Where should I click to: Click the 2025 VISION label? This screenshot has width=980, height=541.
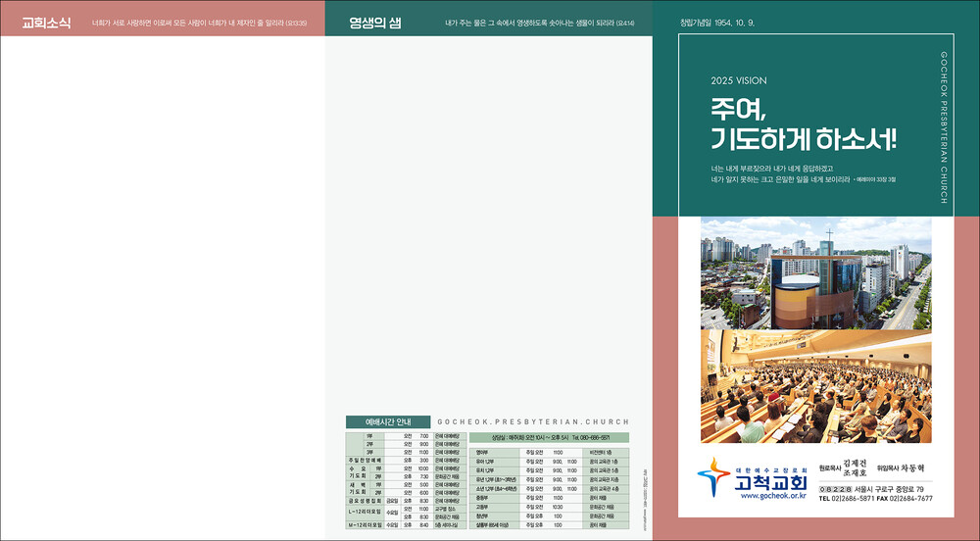tap(739, 81)
